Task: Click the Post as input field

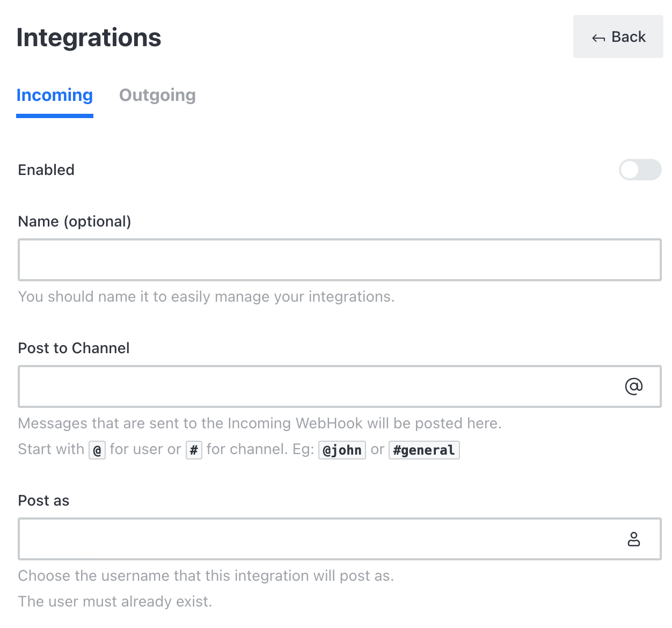Action: pos(322,539)
